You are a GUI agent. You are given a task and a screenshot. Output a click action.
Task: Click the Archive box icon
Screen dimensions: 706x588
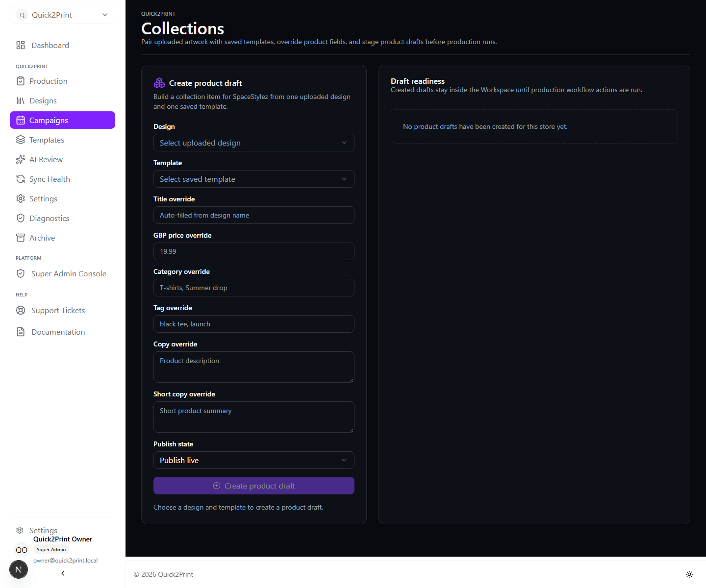click(21, 238)
